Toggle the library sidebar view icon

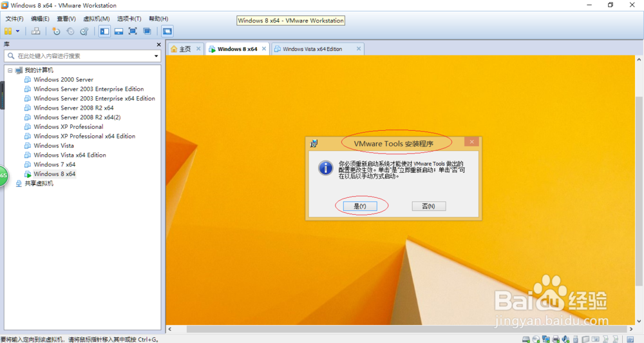[105, 31]
